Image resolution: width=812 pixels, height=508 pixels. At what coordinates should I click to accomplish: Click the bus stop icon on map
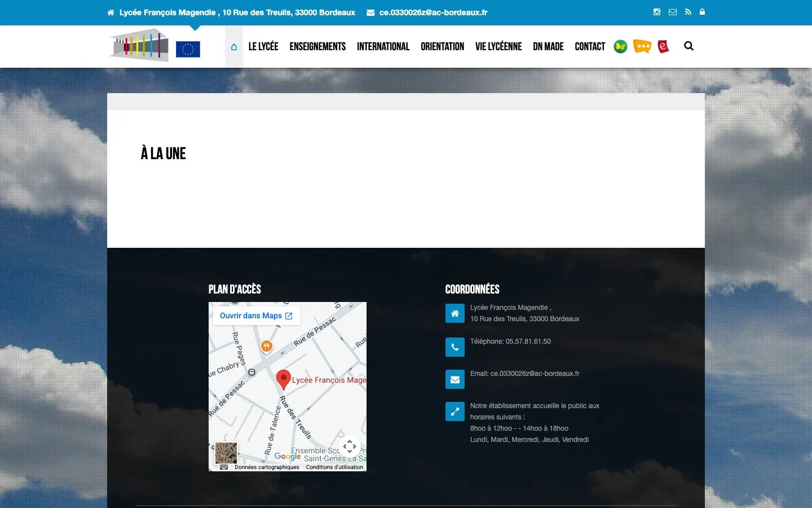252,373
